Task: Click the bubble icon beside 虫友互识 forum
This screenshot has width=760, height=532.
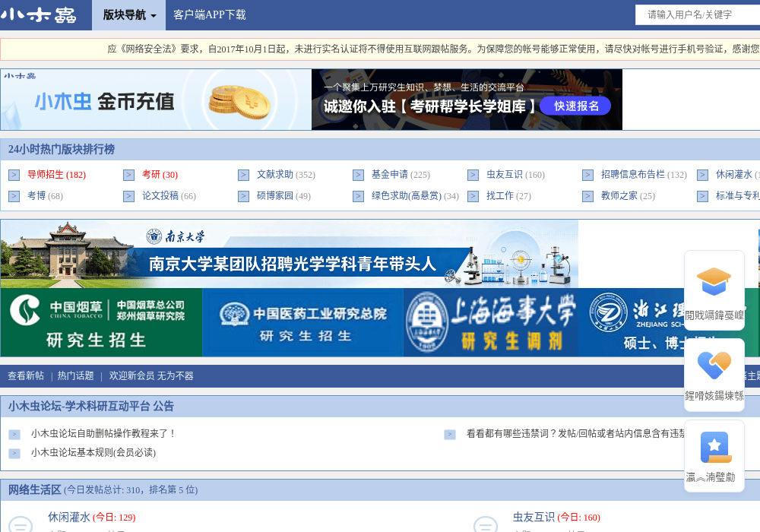Action: [x=485, y=524]
